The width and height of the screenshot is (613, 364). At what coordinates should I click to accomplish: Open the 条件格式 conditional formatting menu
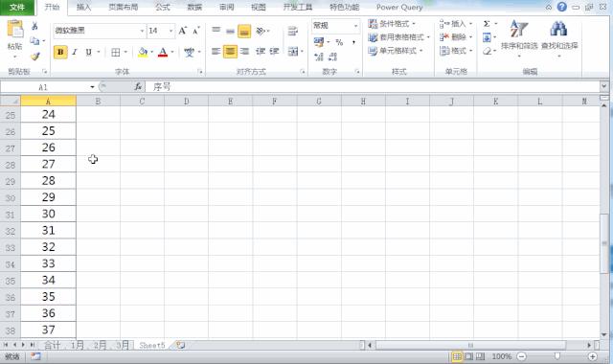pyautogui.click(x=392, y=24)
